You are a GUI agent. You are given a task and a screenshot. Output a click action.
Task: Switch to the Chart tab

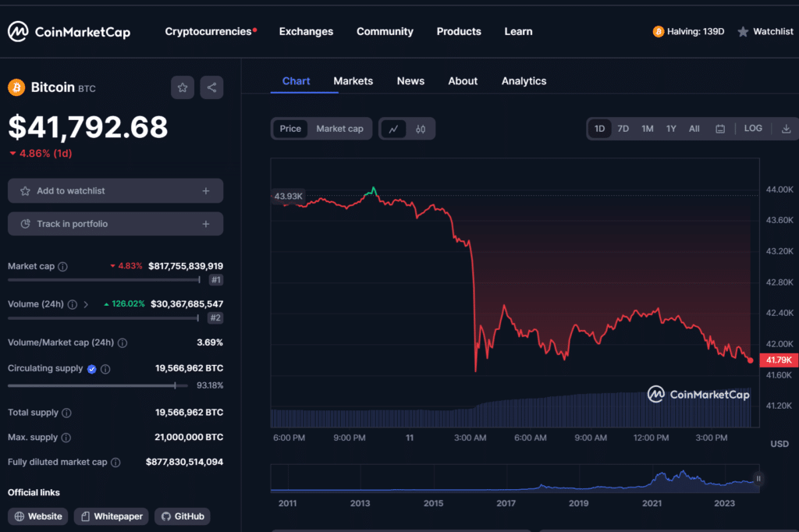296,81
